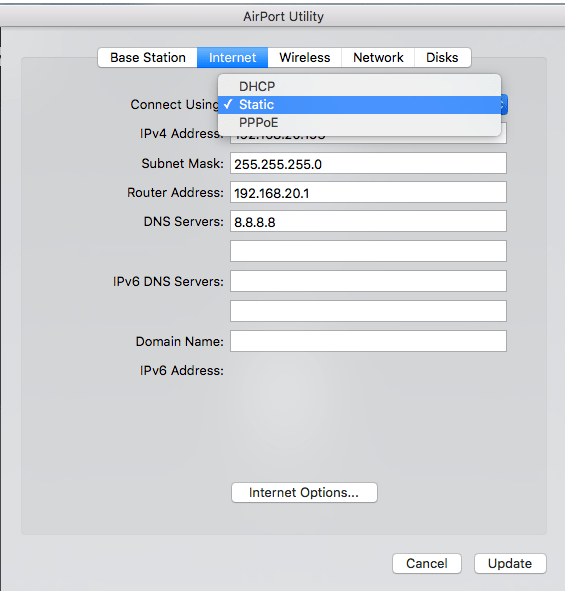Click the Subnet Mask field
Screen dimensions: 565x591
tap(368, 163)
